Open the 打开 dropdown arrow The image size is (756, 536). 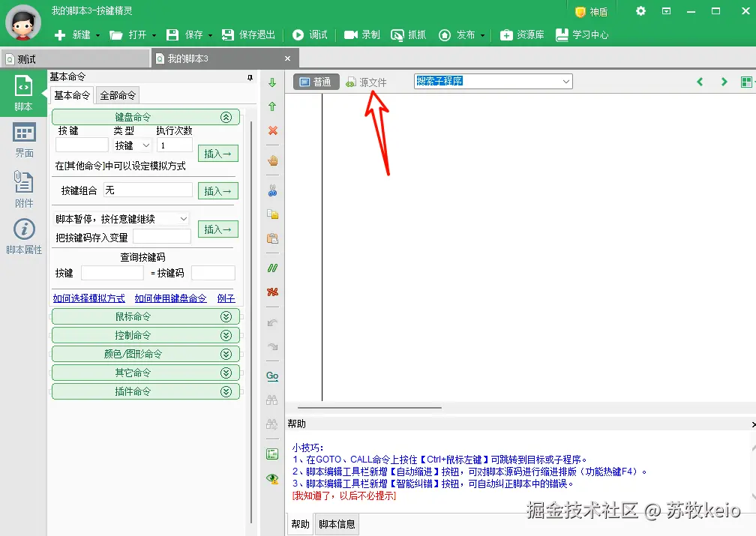[x=154, y=36]
